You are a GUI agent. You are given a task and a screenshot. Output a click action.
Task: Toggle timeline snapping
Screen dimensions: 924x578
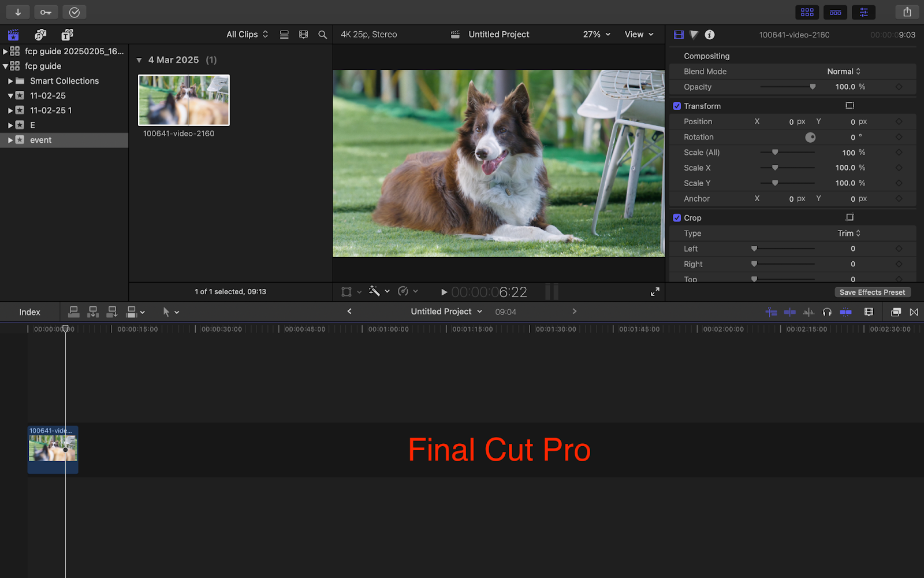tap(845, 312)
